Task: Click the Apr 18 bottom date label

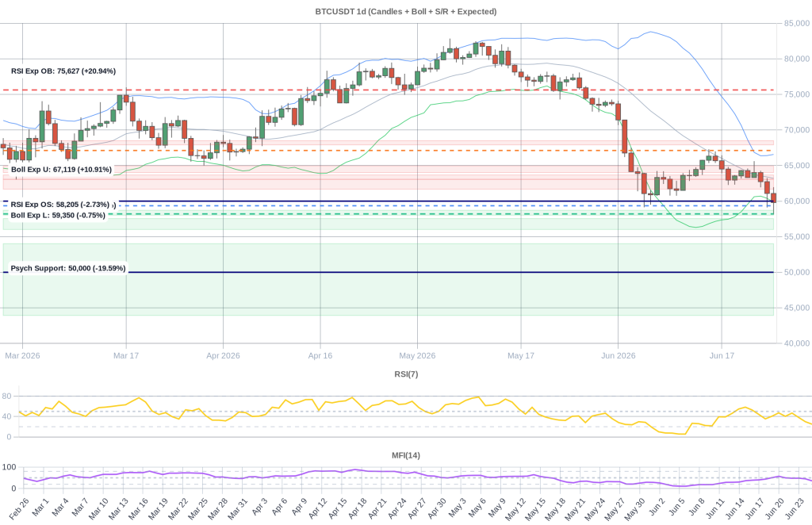Action: click(x=358, y=509)
